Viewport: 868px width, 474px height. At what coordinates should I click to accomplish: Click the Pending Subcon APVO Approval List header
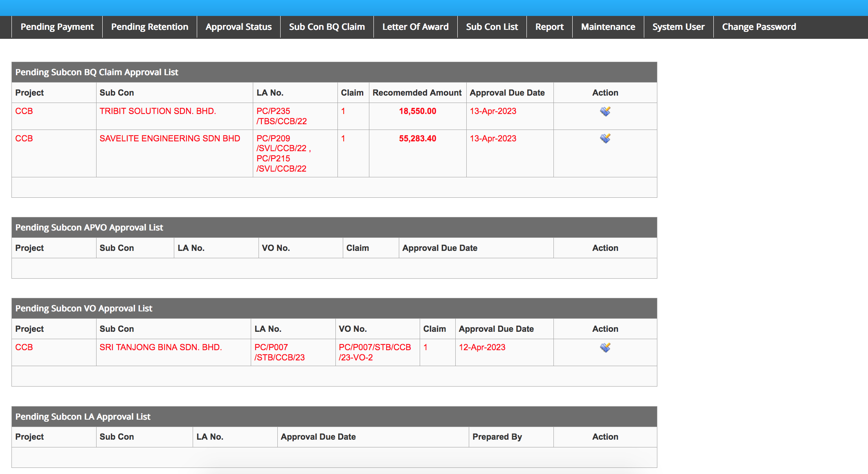click(x=89, y=228)
